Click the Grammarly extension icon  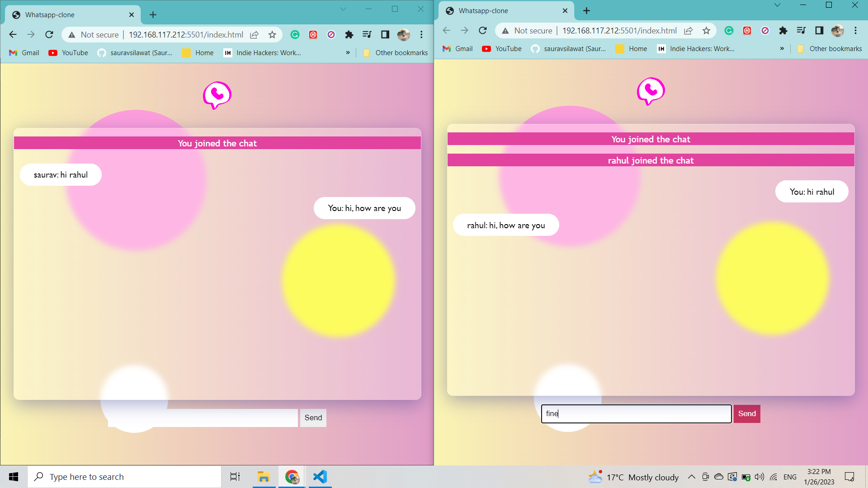pyautogui.click(x=295, y=34)
